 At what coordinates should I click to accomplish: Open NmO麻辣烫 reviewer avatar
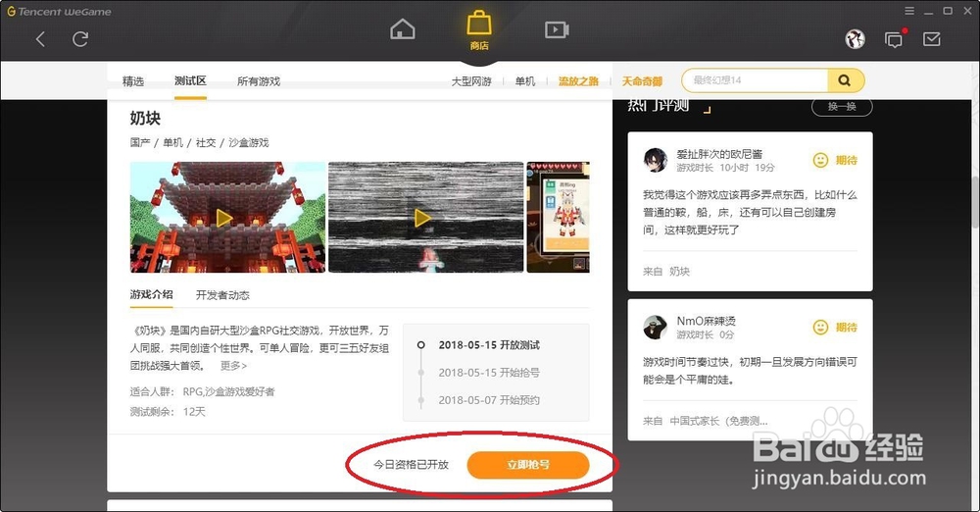click(655, 327)
